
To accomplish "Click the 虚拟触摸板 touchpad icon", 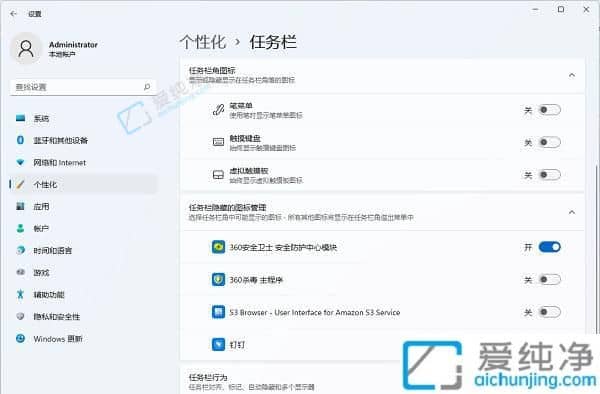I will pos(218,175).
